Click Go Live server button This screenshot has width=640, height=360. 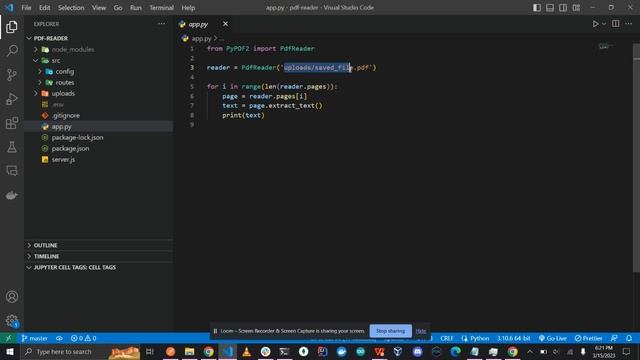pyautogui.click(x=553, y=338)
